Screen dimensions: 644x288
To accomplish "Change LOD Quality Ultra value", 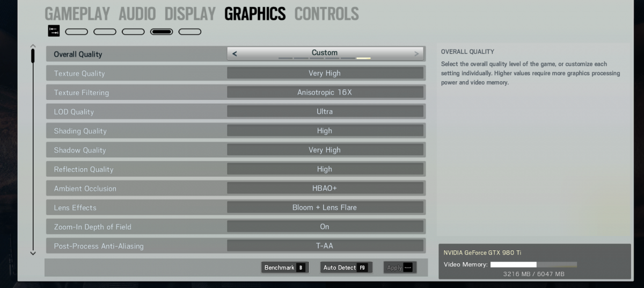I will tap(325, 111).
